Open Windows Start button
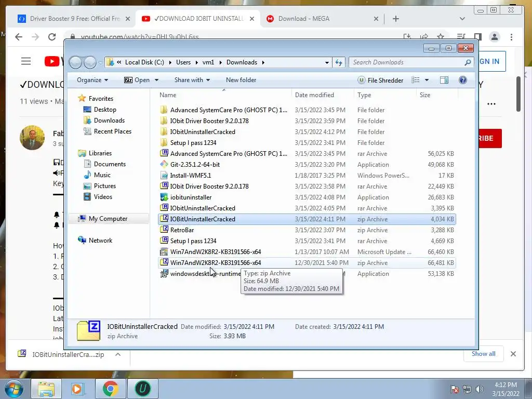The image size is (532, 399). point(14,389)
